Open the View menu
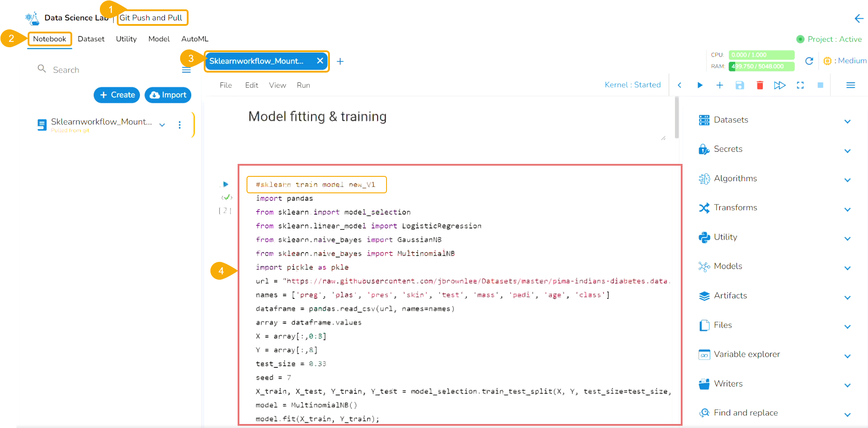The width and height of the screenshot is (868, 428). click(277, 85)
